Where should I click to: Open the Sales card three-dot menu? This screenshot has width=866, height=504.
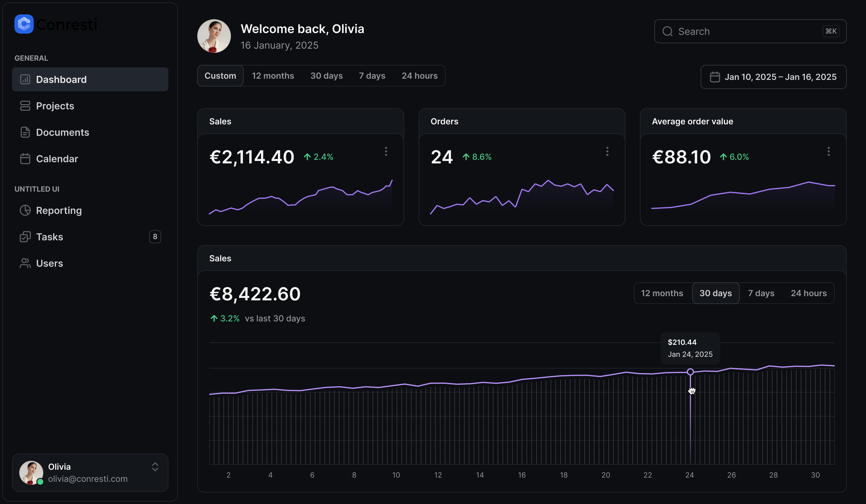point(386,151)
